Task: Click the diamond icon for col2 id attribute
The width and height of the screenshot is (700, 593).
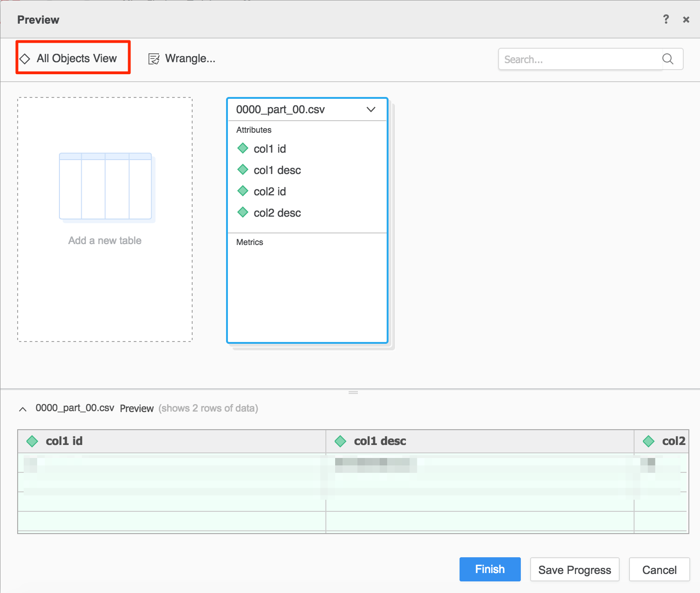Action: (243, 191)
